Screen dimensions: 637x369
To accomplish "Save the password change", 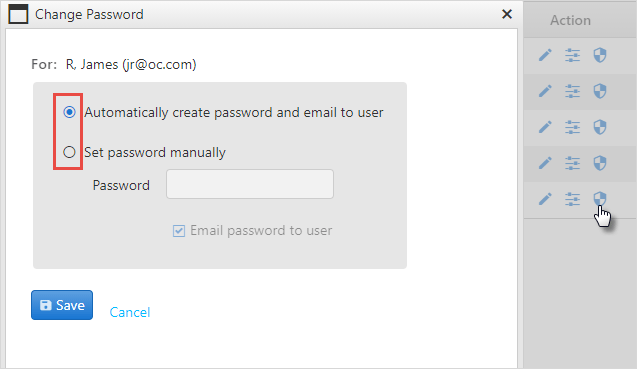I will tap(62, 305).
